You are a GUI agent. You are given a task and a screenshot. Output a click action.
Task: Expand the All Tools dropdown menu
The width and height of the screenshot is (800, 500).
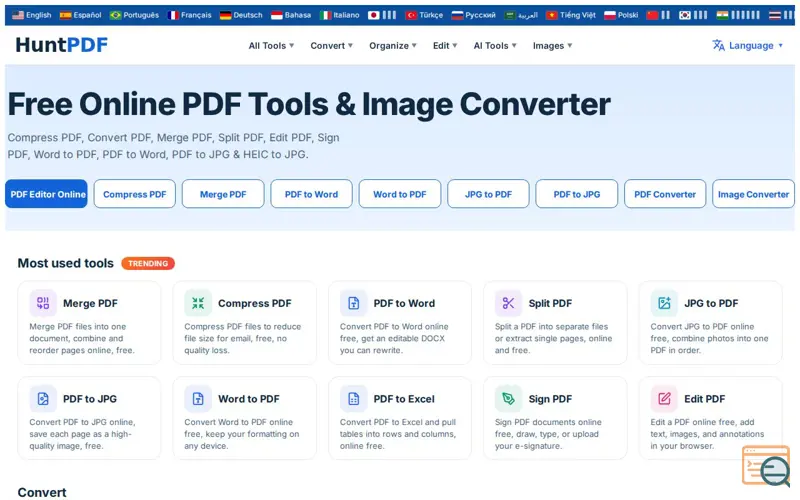click(x=271, y=45)
